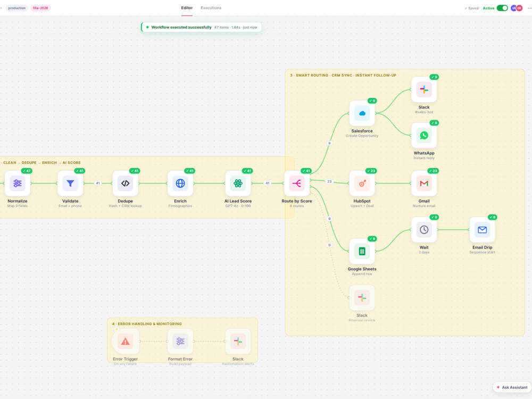Click the fifa-2026 tag
Viewport: 532px width, 399px height.
[40, 8]
